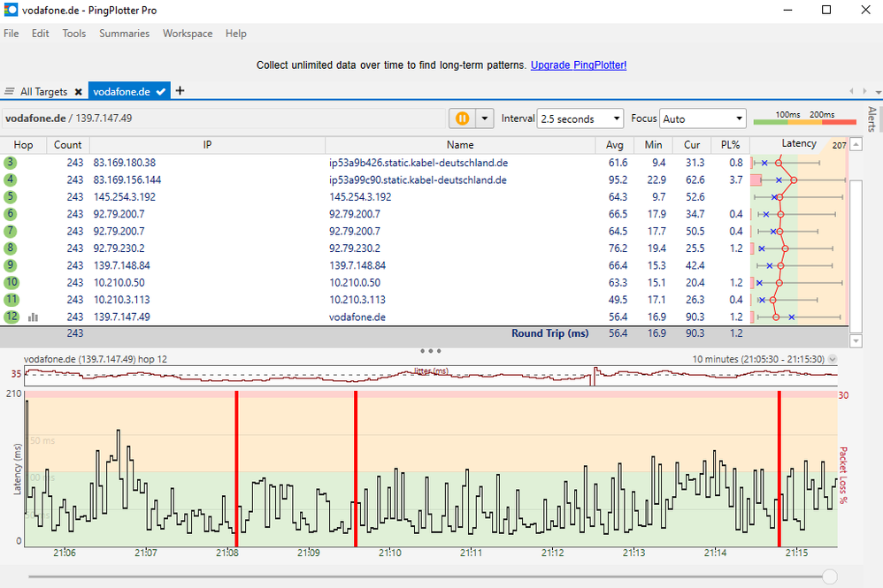Click the Cur column header
The width and height of the screenshot is (883, 588).
coord(692,145)
